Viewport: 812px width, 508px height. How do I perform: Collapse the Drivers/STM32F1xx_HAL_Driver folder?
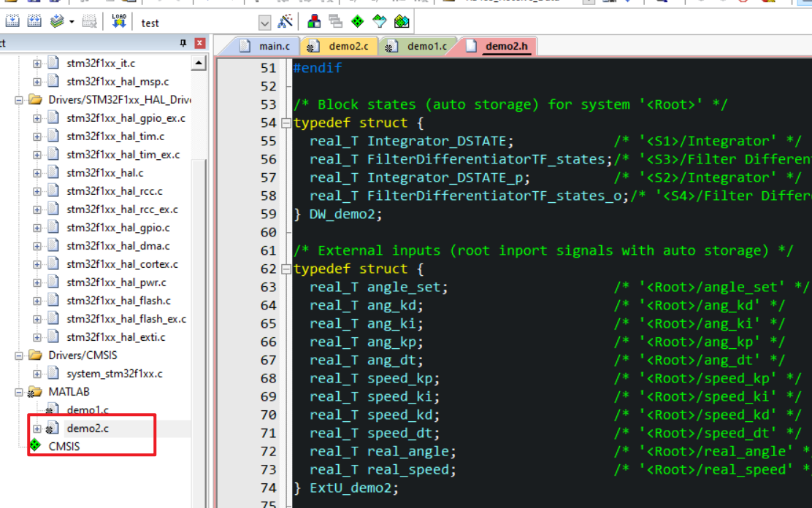19,100
